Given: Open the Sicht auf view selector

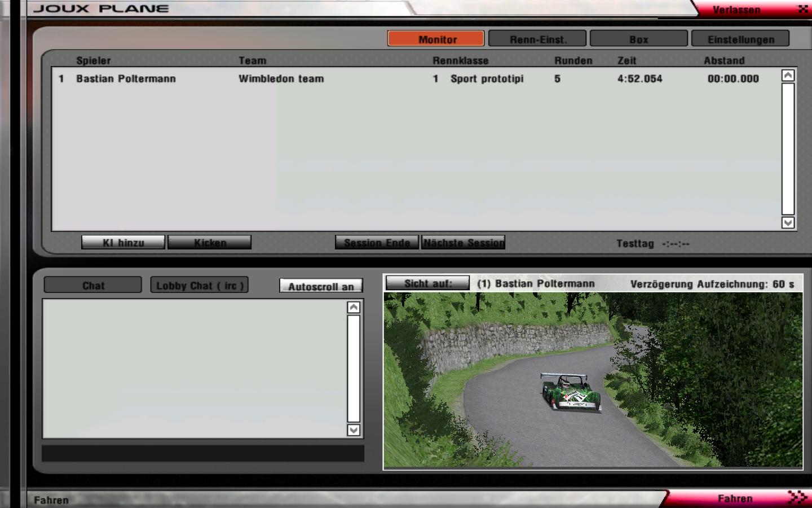Looking at the screenshot, I should coord(427,283).
